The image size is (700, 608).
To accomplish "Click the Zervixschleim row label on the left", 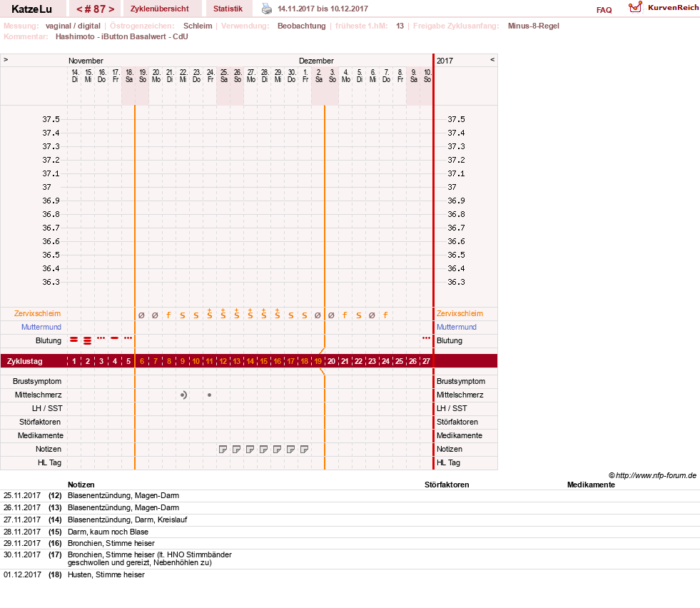I will (x=37, y=313).
